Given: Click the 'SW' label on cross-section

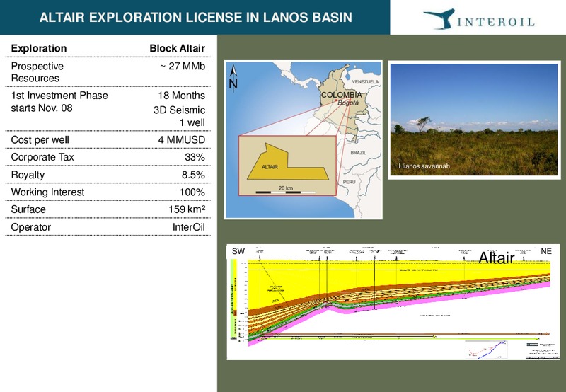Looking at the screenshot, I should pyautogui.click(x=238, y=251).
